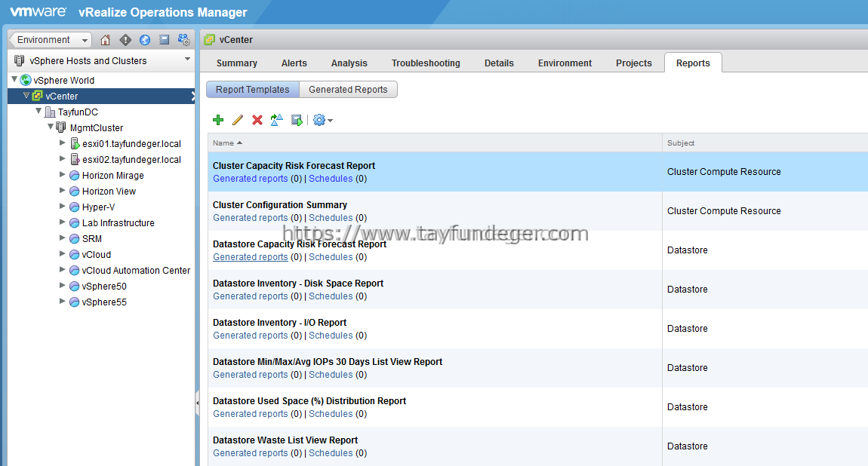This screenshot has height=466, width=868.
Task: Select the Reports tab
Action: pyautogui.click(x=693, y=63)
